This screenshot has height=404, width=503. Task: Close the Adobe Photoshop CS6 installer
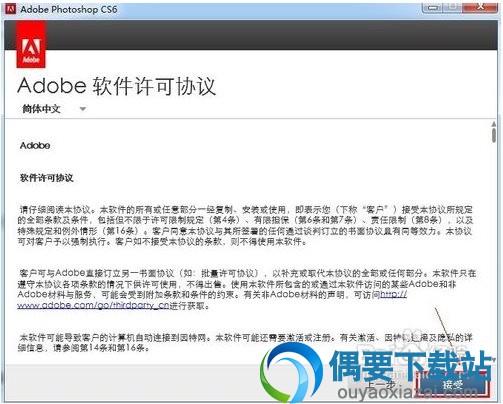point(480,7)
